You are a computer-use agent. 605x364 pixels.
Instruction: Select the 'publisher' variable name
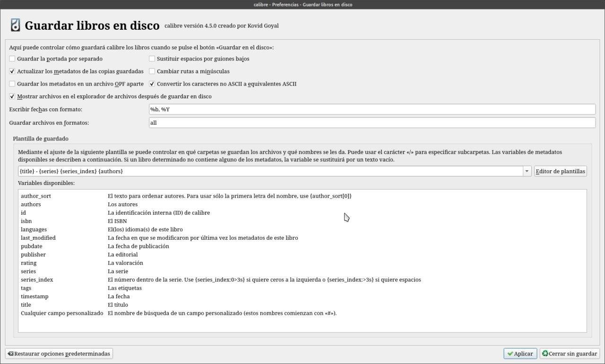click(x=33, y=254)
